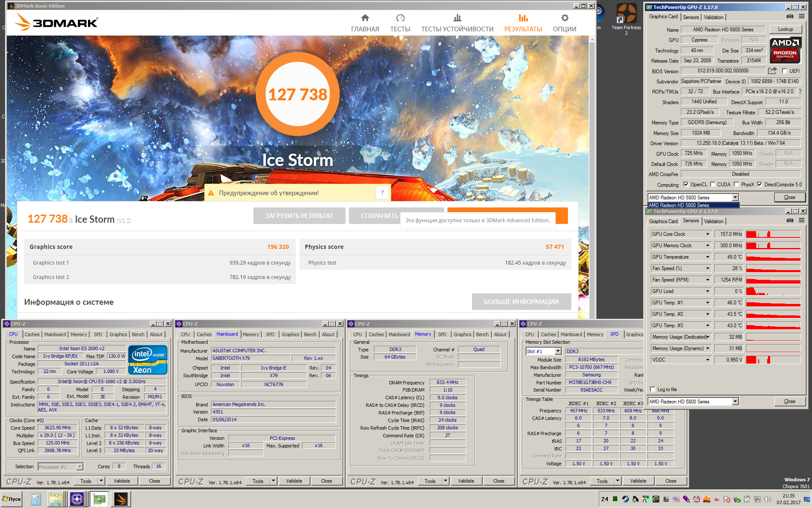Open the ОПЦИИ gear options section
This screenshot has height=508, width=812.
[565, 23]
